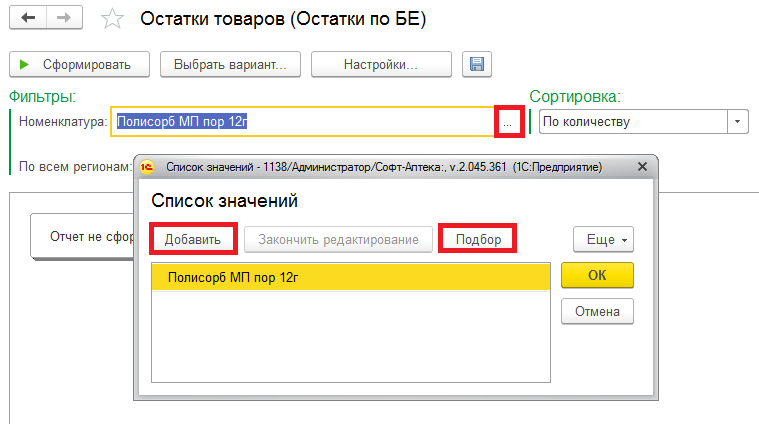Screen dimensions: 759x424
Task: Close the Список значений dialog window
Action: coord(642,166)
